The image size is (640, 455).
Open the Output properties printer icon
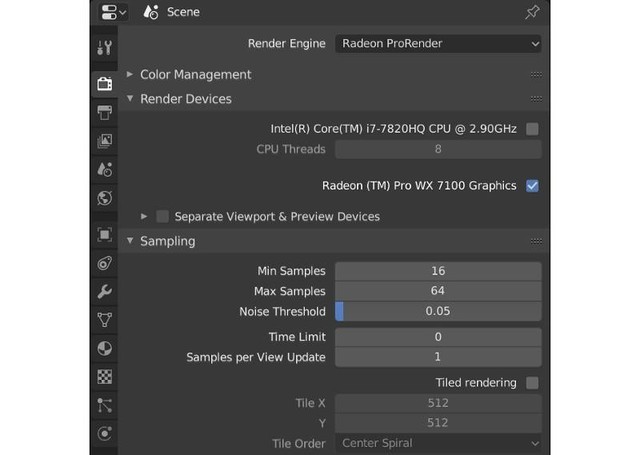tap(105, 112)
